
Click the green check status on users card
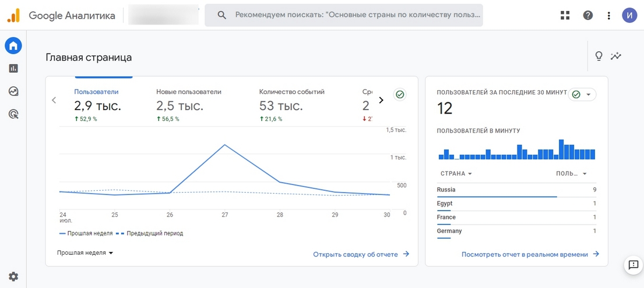tap(400, 94)
